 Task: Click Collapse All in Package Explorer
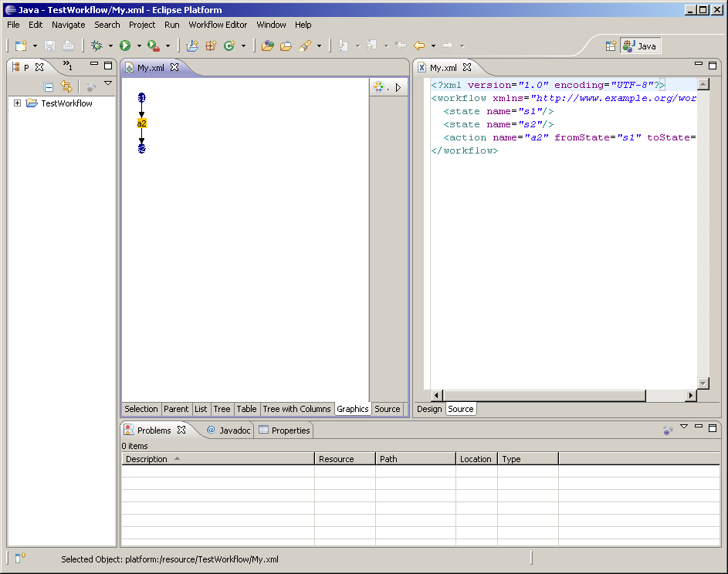click(49, 87)
